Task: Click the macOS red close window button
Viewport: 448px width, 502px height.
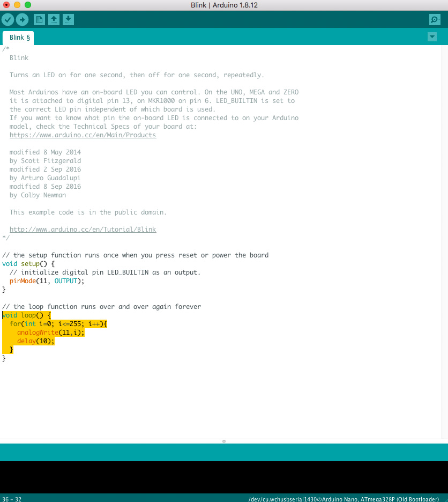Action: (6, 5)
